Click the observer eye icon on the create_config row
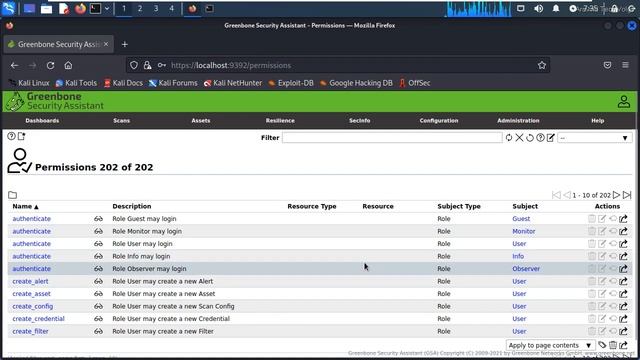Screen dimensions: 640x360 click(x=98, y=306)
